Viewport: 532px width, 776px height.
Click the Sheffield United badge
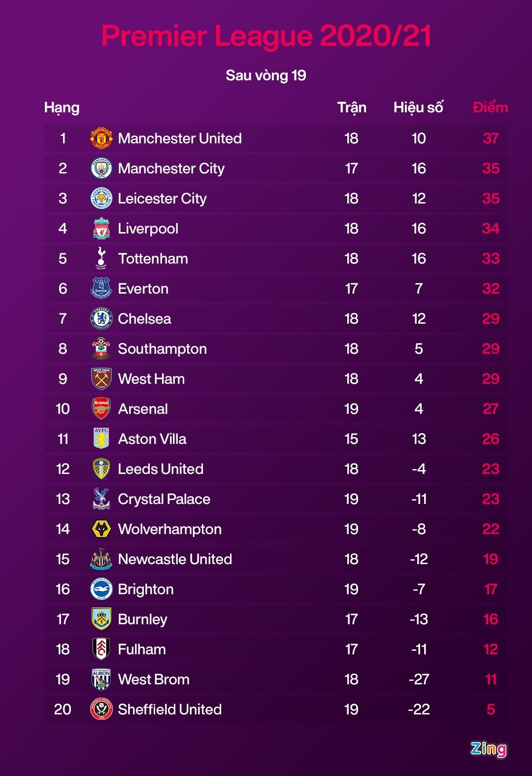(x=101, y=709)
